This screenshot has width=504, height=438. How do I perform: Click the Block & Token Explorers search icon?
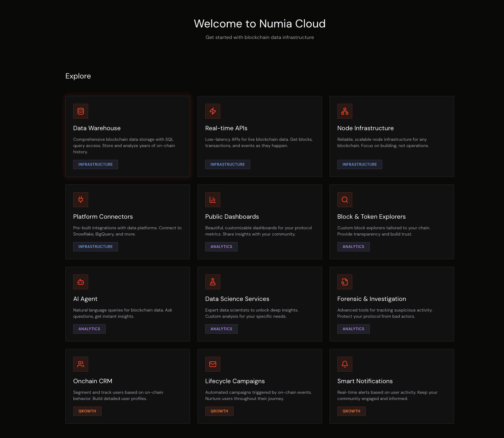[345, 200]
